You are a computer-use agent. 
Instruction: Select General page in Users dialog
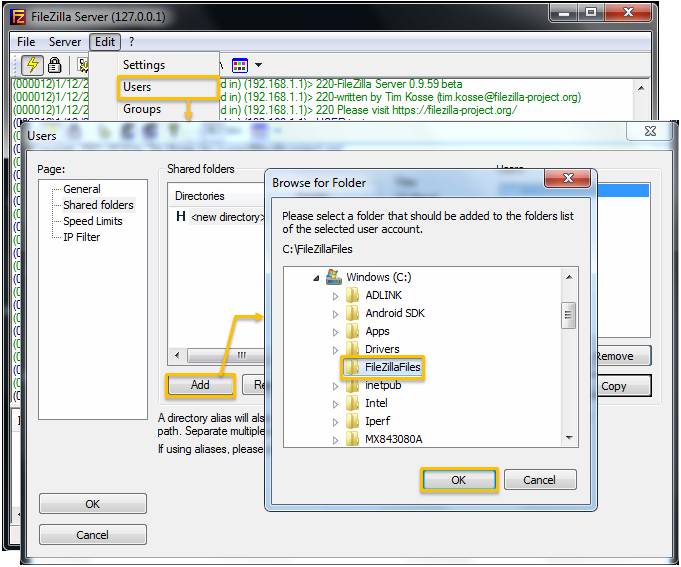click(x=82, y=189)
